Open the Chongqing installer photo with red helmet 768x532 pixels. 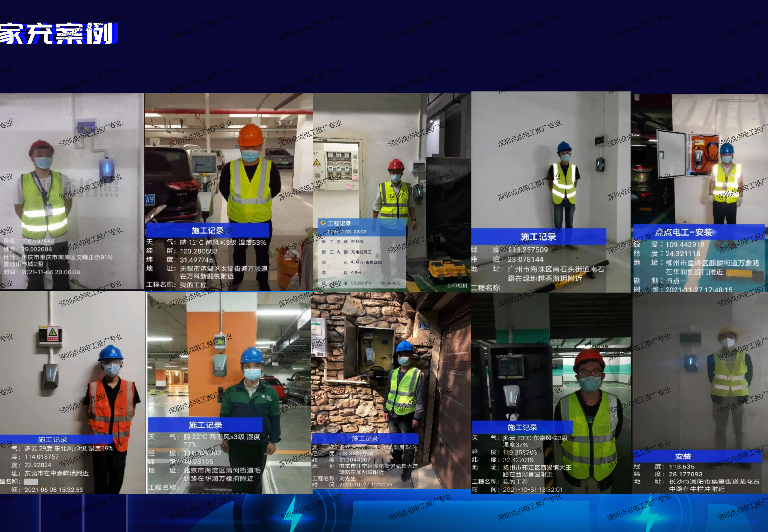coord(72,191)
